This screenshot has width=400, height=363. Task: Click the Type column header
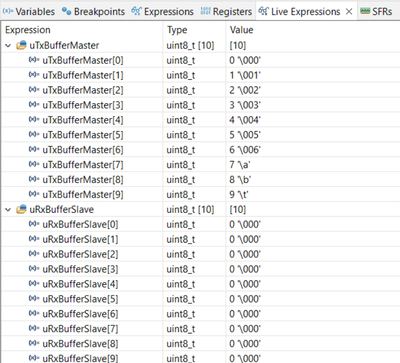[177, 30]
